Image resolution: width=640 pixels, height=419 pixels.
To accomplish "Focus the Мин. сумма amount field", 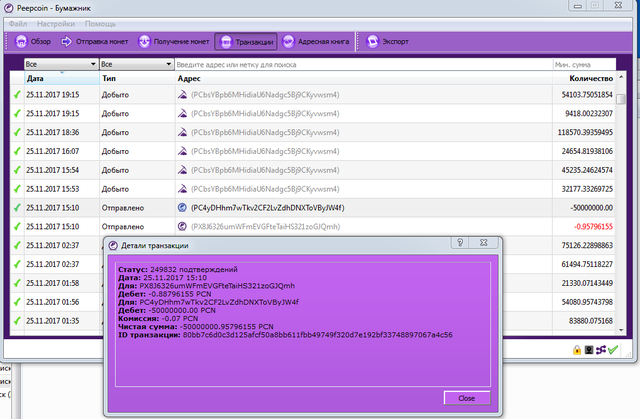I will (584, 64).
